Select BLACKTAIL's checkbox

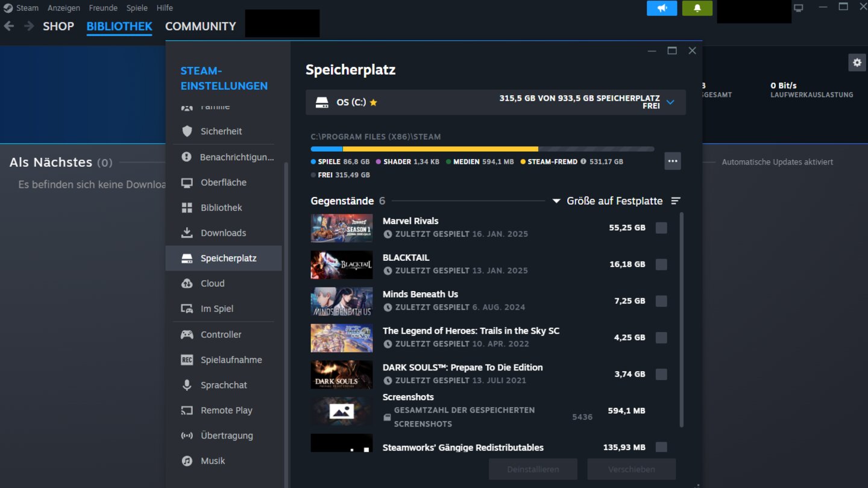[x=661, y=264]
